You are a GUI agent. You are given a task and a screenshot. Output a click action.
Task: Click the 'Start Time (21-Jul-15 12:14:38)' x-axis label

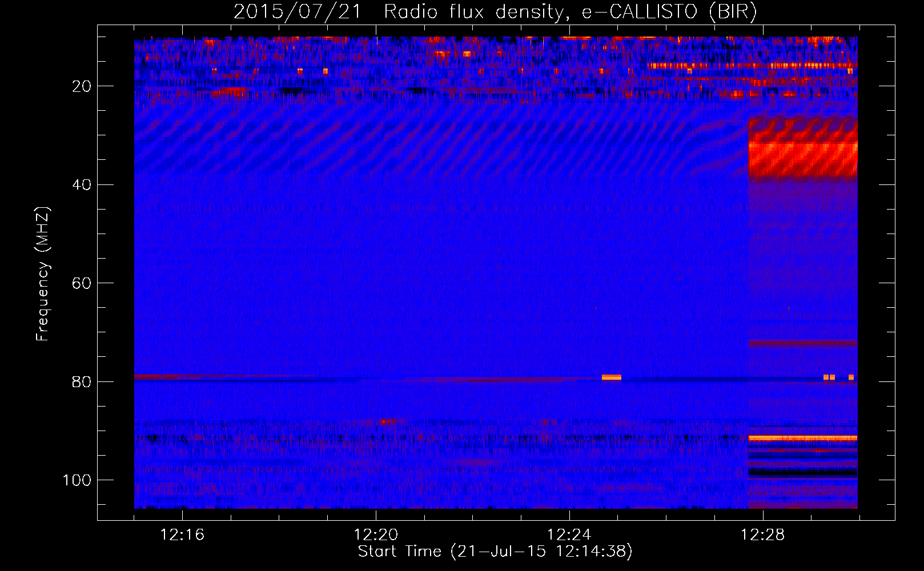pos(495,552)
